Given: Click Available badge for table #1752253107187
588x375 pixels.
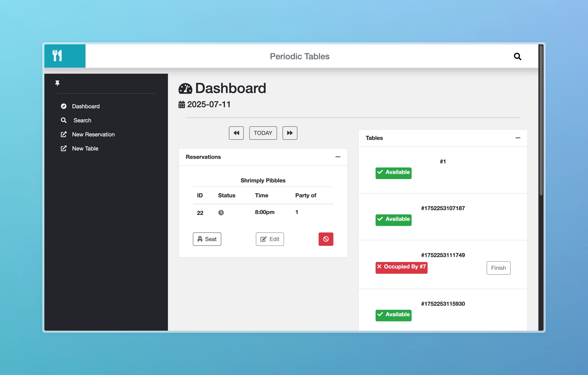Looking at the screenshot, I should pos(393,220).
